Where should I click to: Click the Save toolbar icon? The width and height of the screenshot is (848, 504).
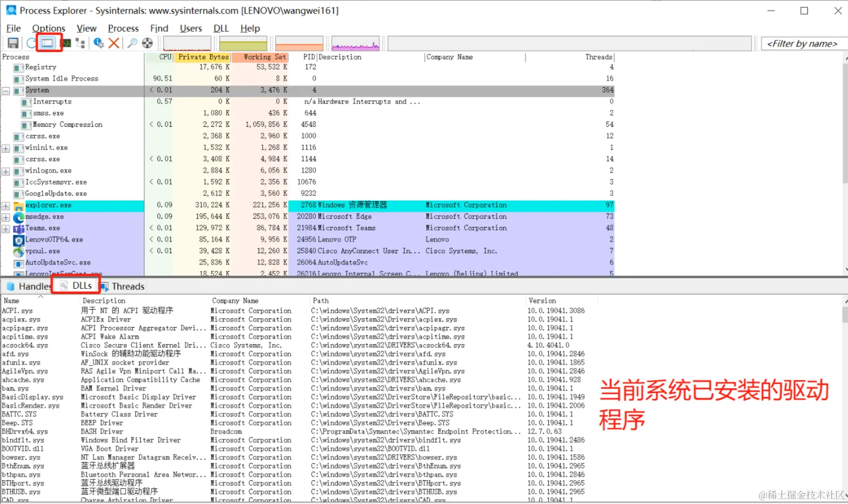point(13,43)
